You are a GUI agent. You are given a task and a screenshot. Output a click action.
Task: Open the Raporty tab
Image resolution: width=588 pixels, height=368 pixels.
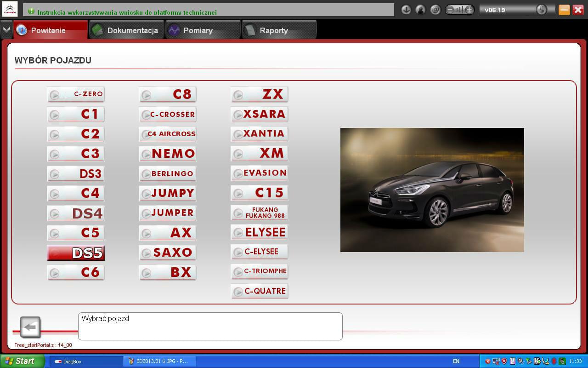279,30
